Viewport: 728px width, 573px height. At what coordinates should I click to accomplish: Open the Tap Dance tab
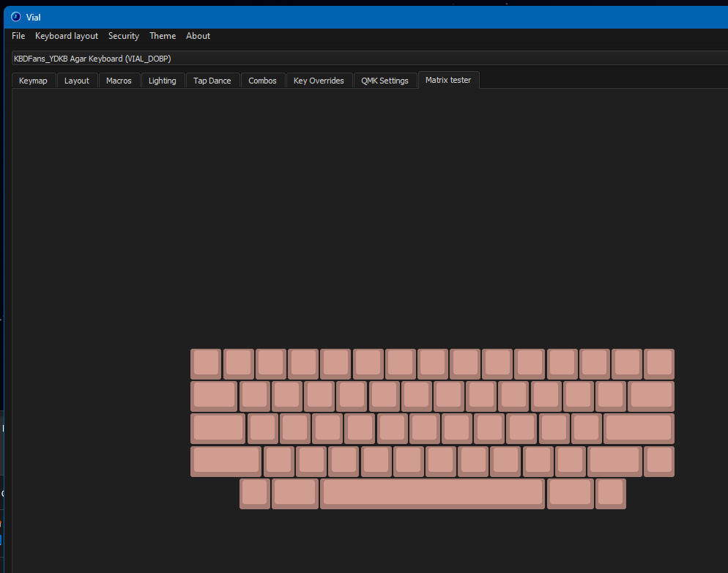pyautogui.click(x=212, y=81)
